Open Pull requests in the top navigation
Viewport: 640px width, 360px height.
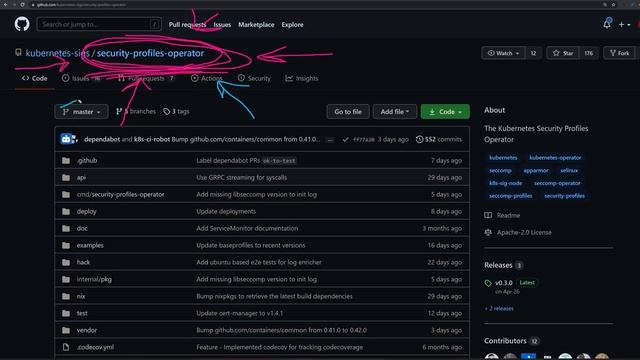coord(187,24)
